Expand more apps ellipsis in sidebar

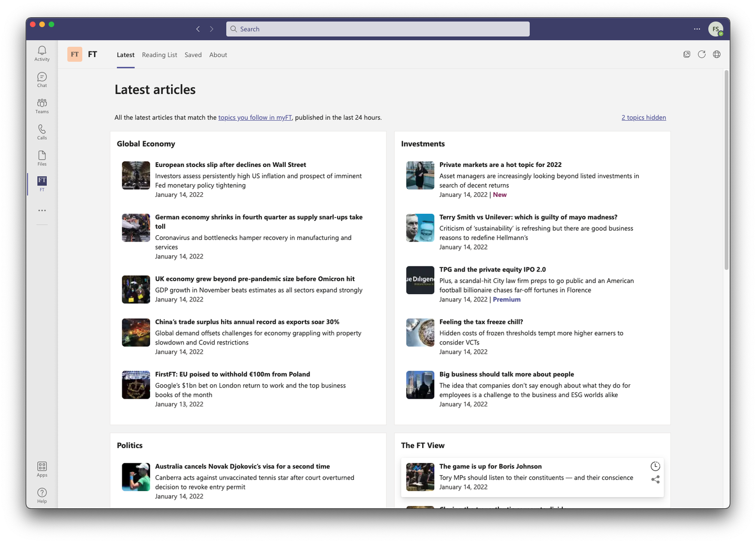point(42,211)
